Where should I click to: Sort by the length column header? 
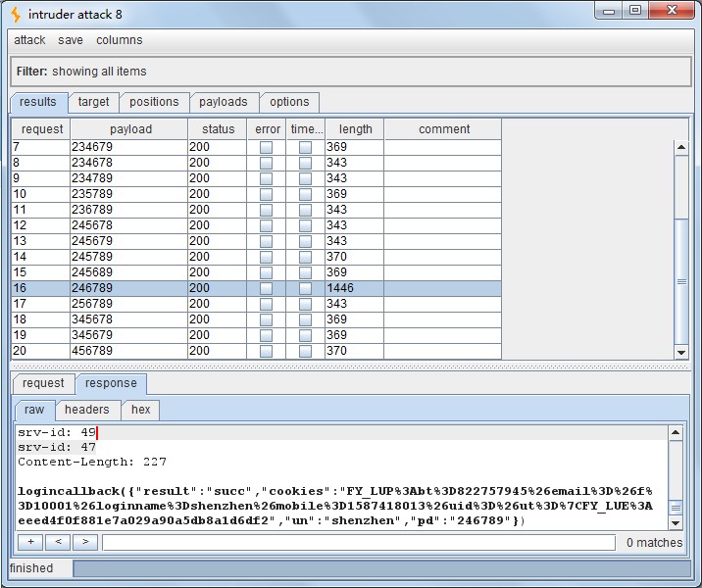355,129
